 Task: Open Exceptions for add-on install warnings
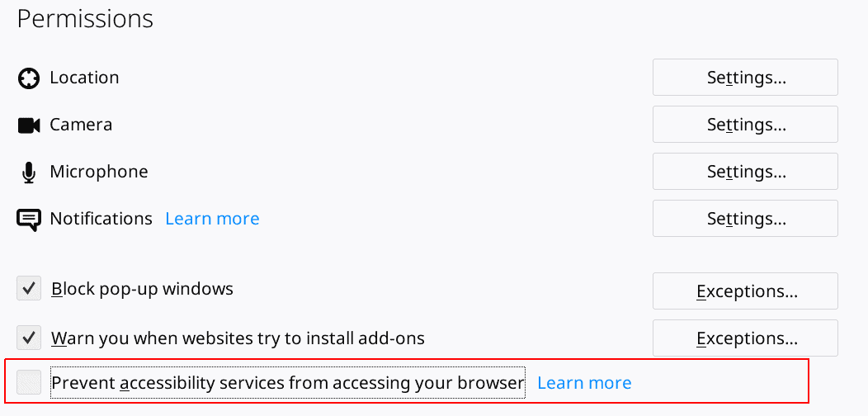[745, 338]
